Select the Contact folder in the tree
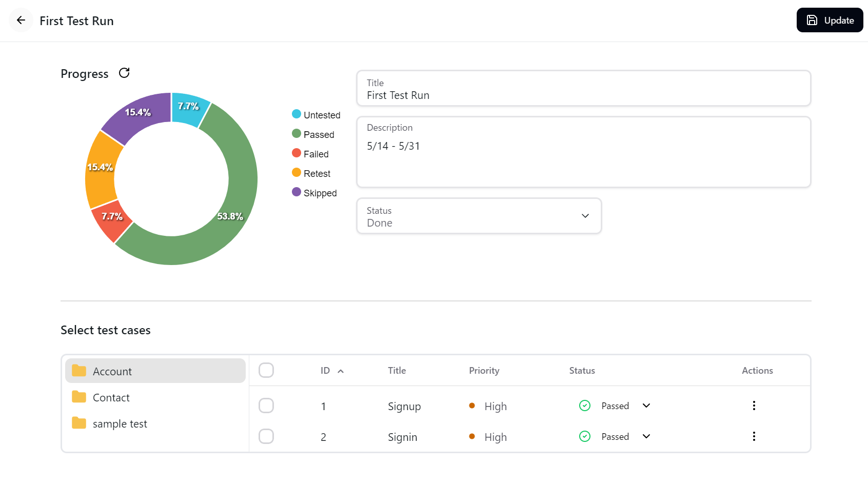 [x=111, y=398]
